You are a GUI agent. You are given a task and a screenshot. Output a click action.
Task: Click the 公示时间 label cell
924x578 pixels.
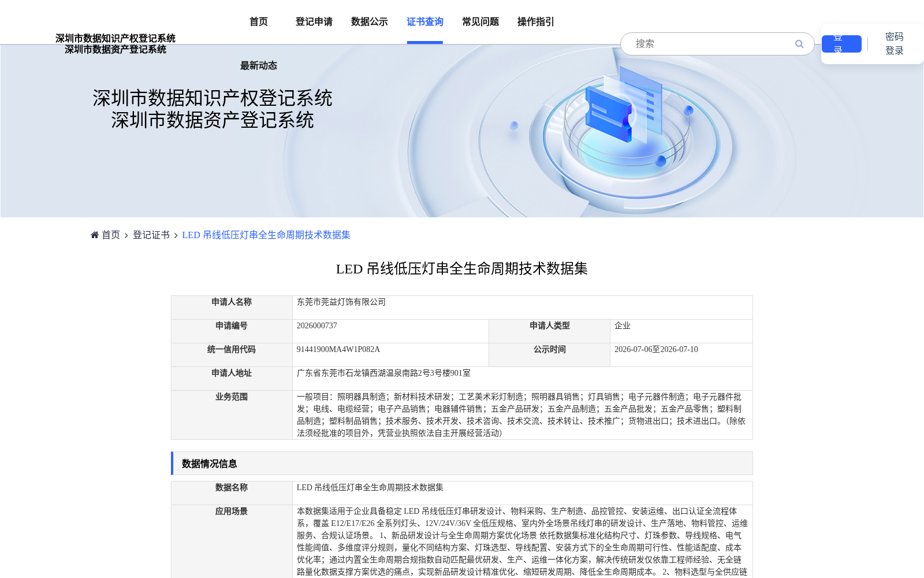pyautogui.click(x=549, y=355)
